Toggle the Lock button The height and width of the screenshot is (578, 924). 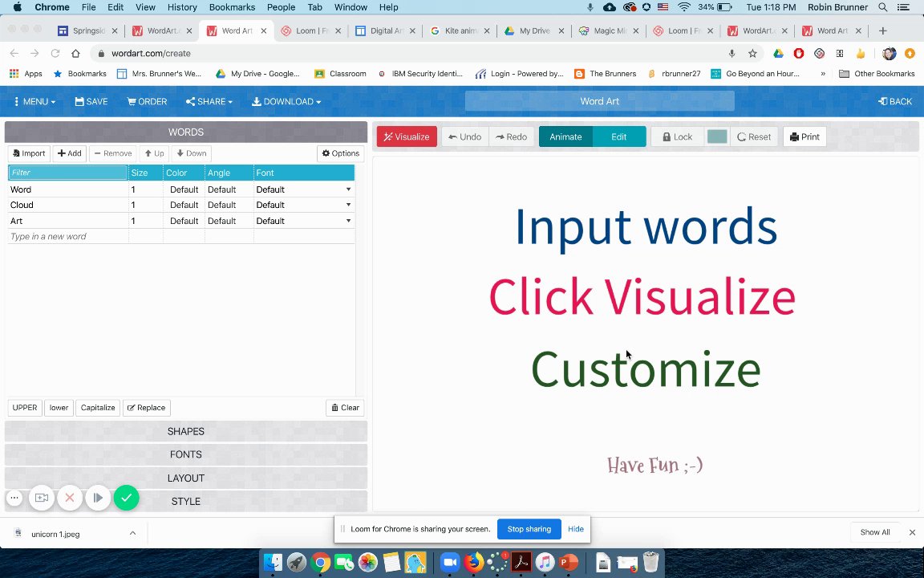677,136
